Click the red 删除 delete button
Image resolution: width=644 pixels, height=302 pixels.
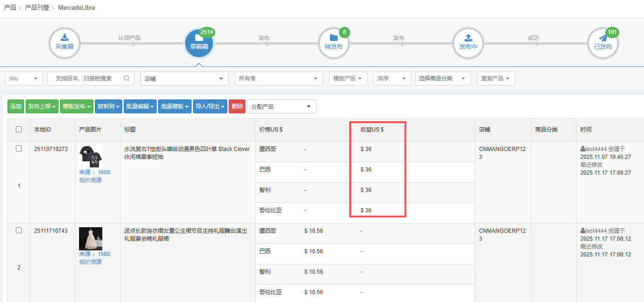coord(237,106)
